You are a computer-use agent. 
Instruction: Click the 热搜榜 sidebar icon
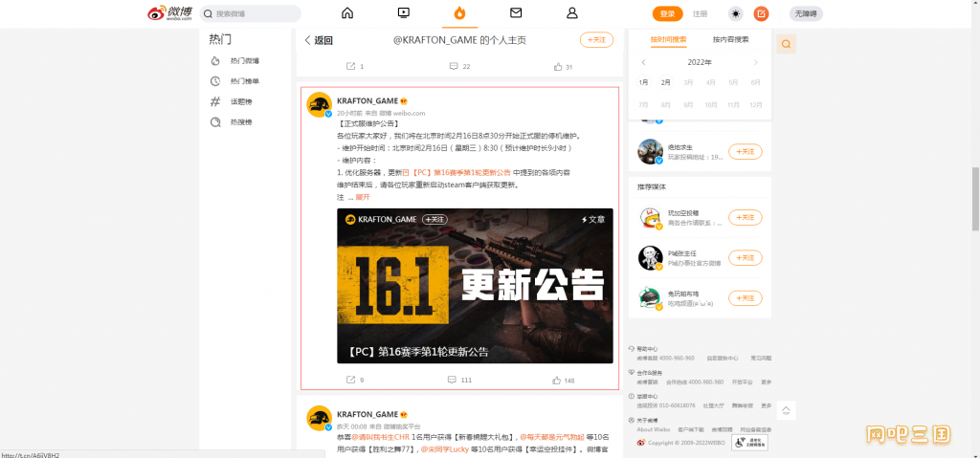click(215, 122)
